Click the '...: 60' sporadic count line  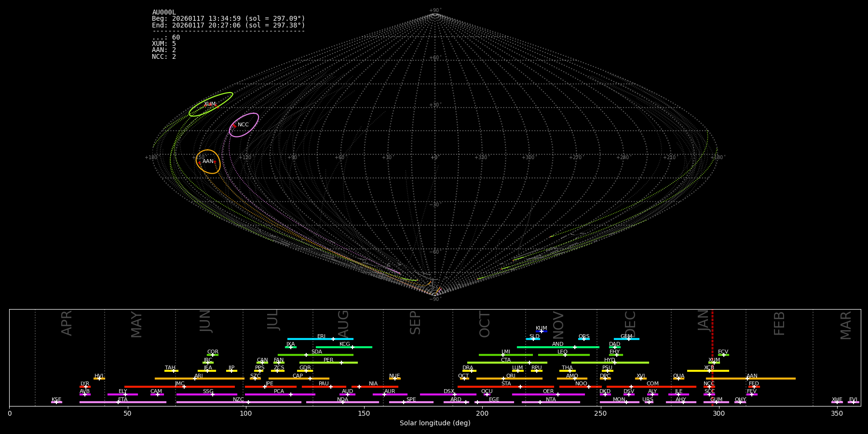pos(166,38)
